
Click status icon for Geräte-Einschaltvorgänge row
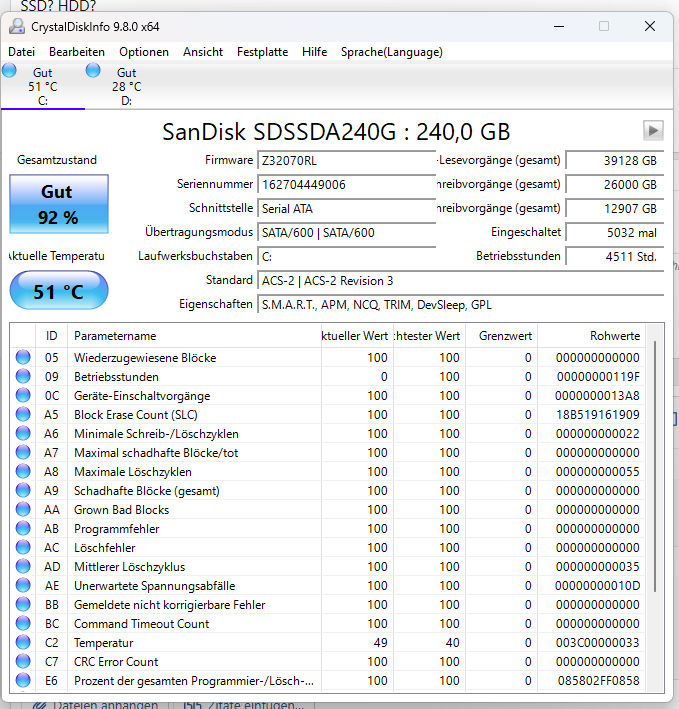pyautogui.click(x=23, y=395)
